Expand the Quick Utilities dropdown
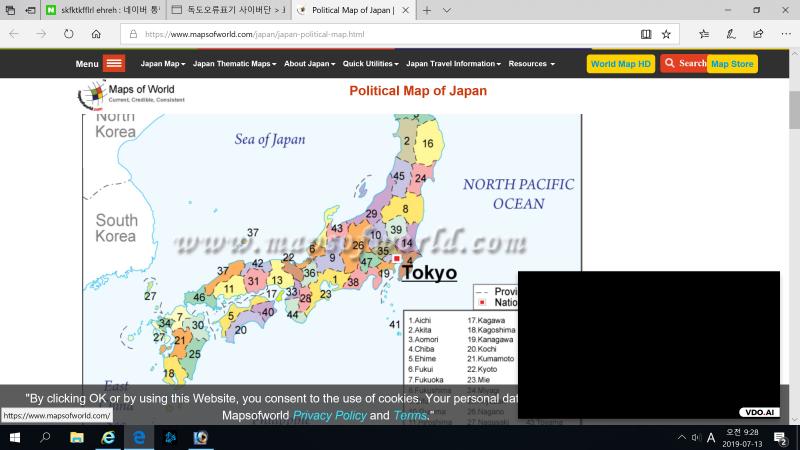The width and height of the screenshot is (800, 450). click(370, 64)
